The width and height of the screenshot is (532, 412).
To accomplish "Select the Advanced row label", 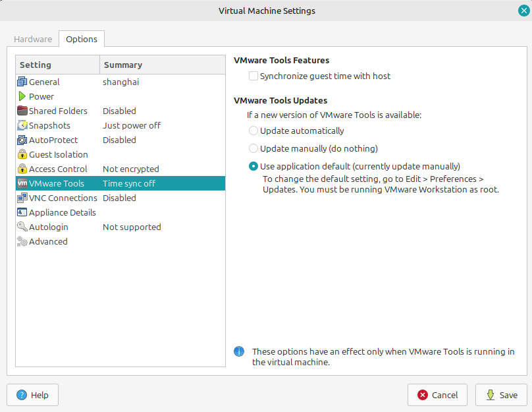I will point(48,241).
